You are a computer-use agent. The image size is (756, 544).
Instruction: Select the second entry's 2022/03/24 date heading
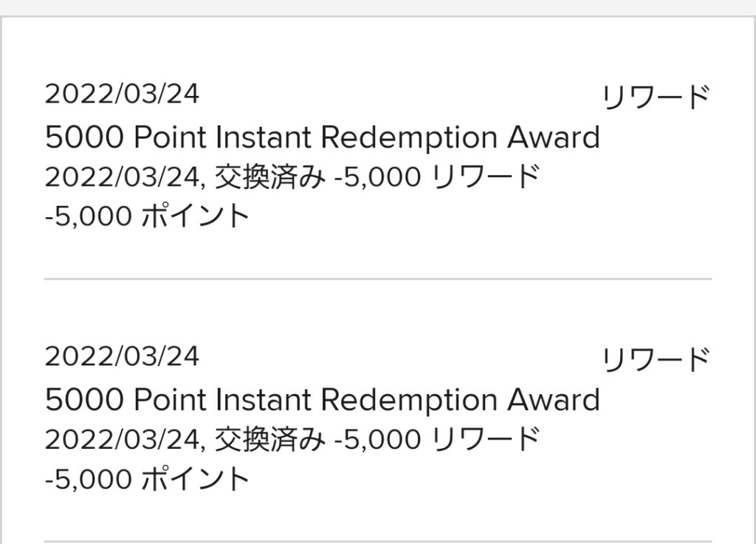(122, 357)
